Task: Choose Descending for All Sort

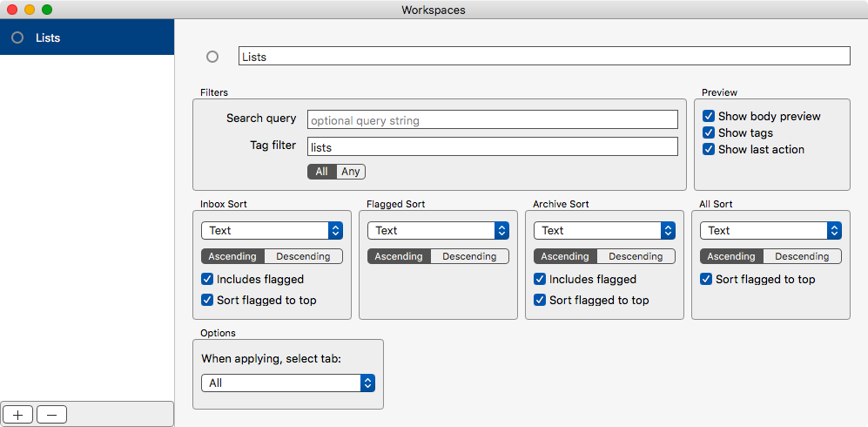Action: coord(802,256)
